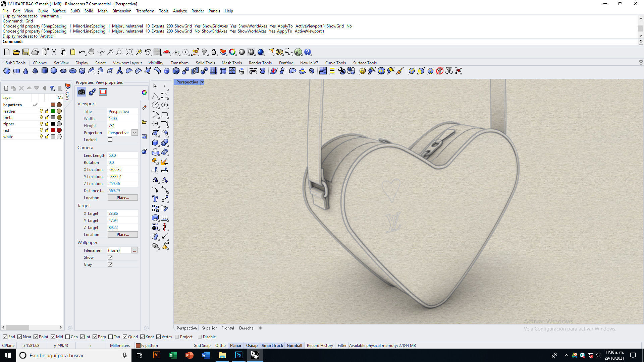Uncheck the wallpaper Gray checkbox
Image resolution: width=644 pixels, height=362 pixels.
point(110,264)
